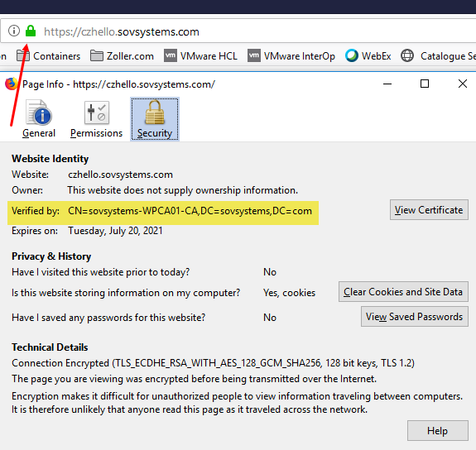The height and width of the screenshot is (450, 476).
Task: Click the View Certificate button
Action: 429,209
